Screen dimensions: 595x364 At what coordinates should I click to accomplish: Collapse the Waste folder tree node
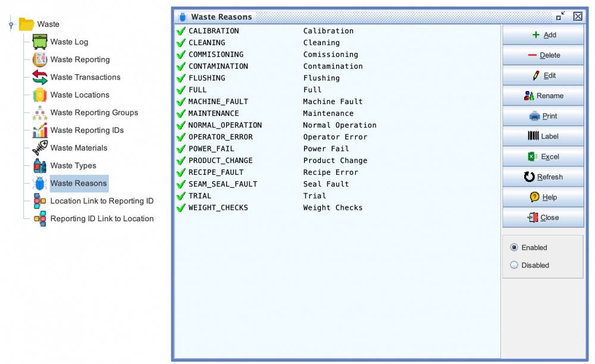11,24
